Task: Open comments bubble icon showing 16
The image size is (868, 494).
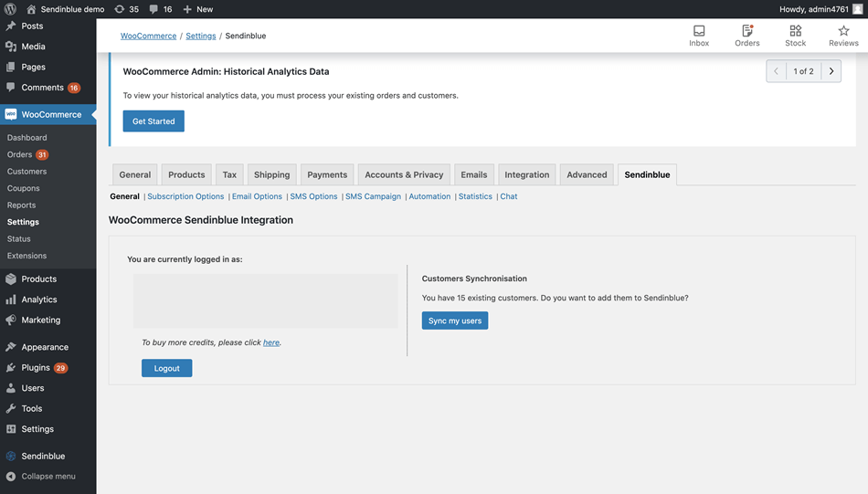Action: (x=153, y=9)
